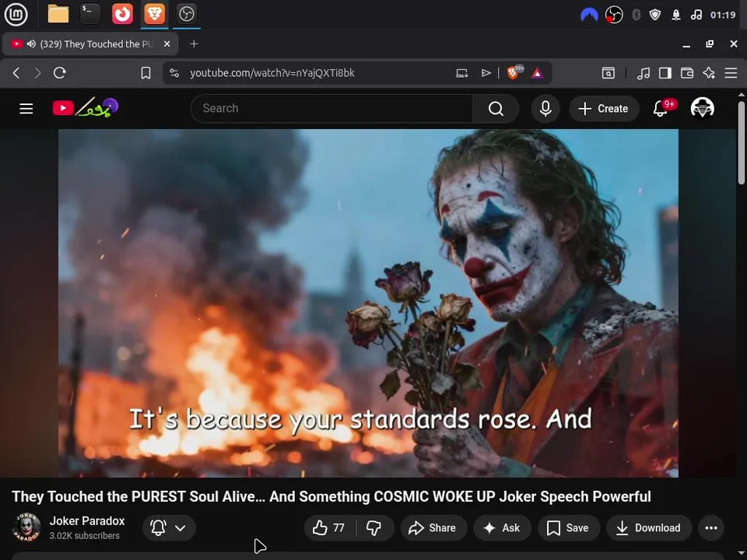This screenshot has width=747, height=560.
Task: Like the video with 77 likes
Action: click(329, 527)
